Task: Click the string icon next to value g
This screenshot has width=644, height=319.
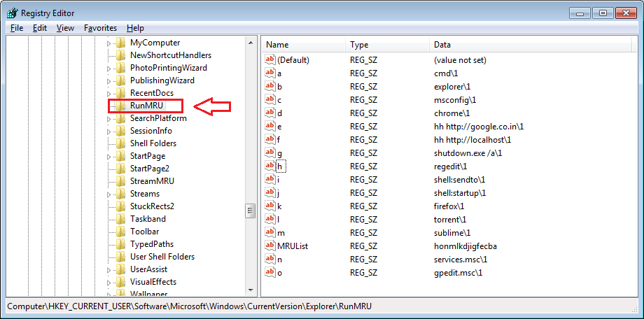Action: [269, 153]
